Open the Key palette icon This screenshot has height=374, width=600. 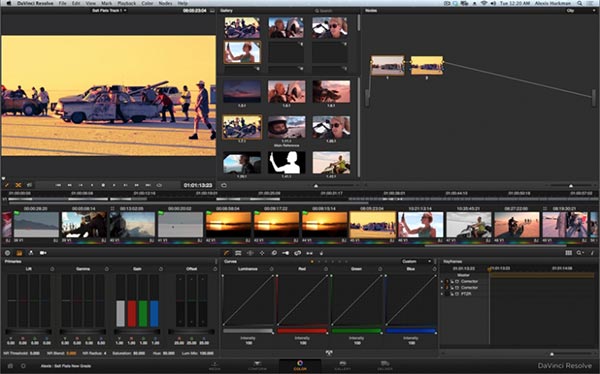coord(285,253)
